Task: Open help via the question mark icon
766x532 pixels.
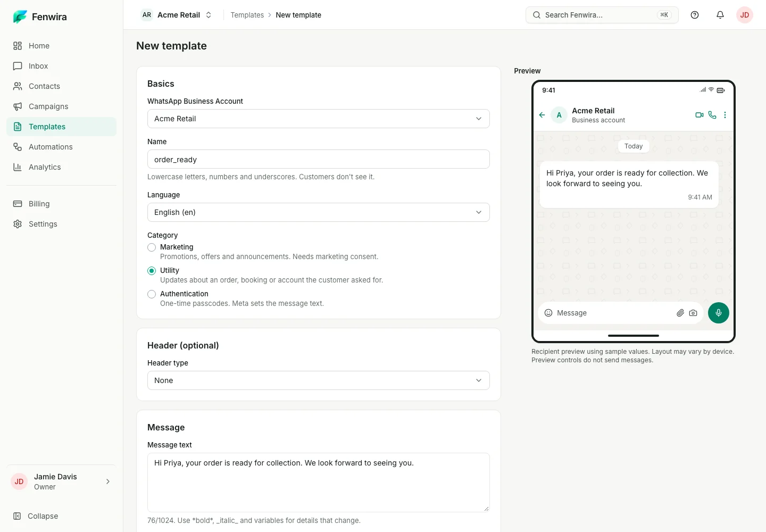Action: [x=695, y=15]
